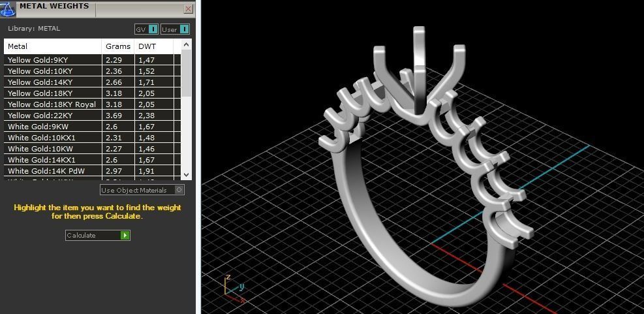Enable Use Object Materials option
644x314 pixels.
click(x=142, y=190)
